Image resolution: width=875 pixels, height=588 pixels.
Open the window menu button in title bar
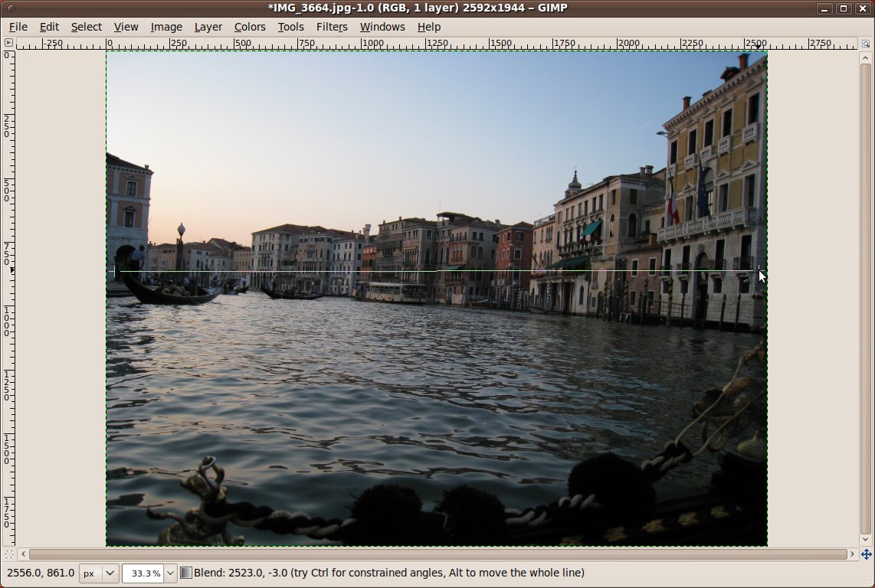pos(11,8)
